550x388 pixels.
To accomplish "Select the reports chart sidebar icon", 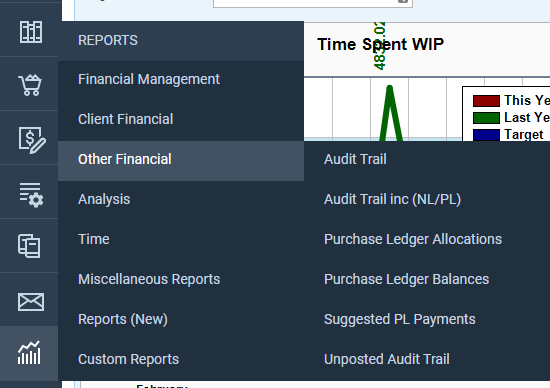I will pos(29,353).
